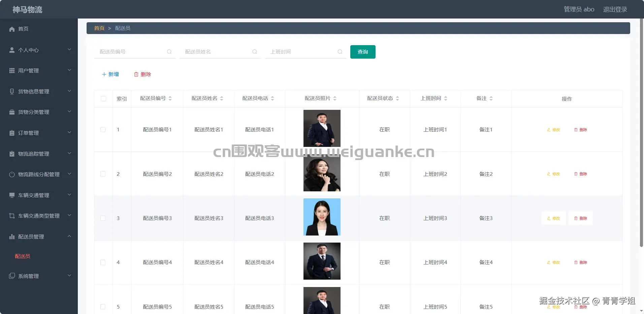Click the bar chart icon beside 配送员管理
644x314 pixels.
tap(12, 237)
